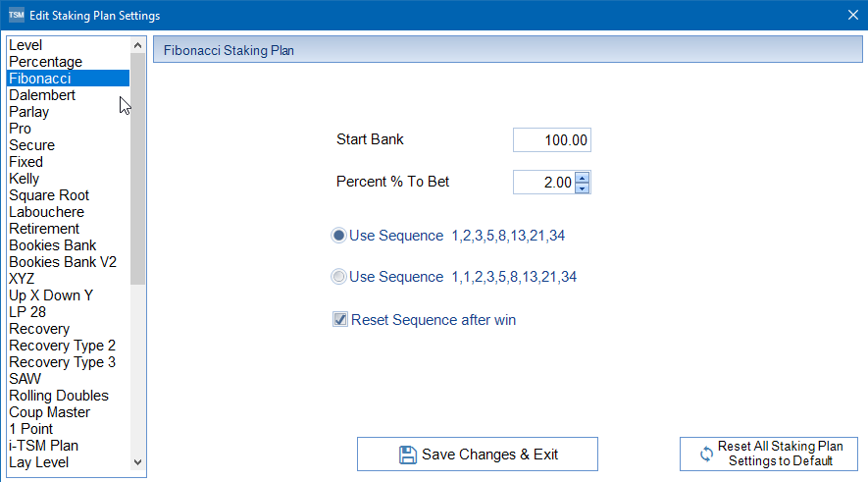868x482 pixels.
Task: Click the staking plan list scrollbar thumb
Action: click(138, 169)
